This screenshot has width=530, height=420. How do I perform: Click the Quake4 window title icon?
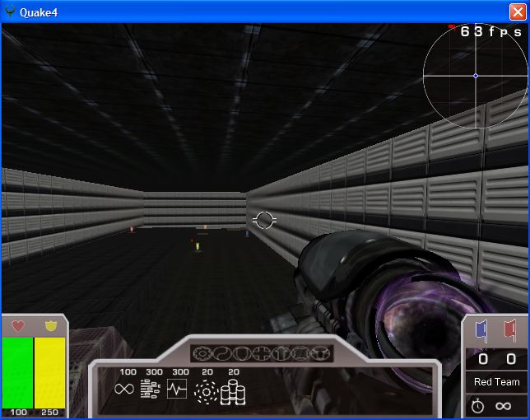tap(10, 12)
